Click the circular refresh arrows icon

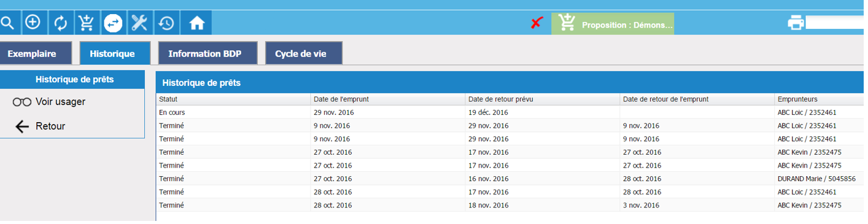(x=60, y=23)
